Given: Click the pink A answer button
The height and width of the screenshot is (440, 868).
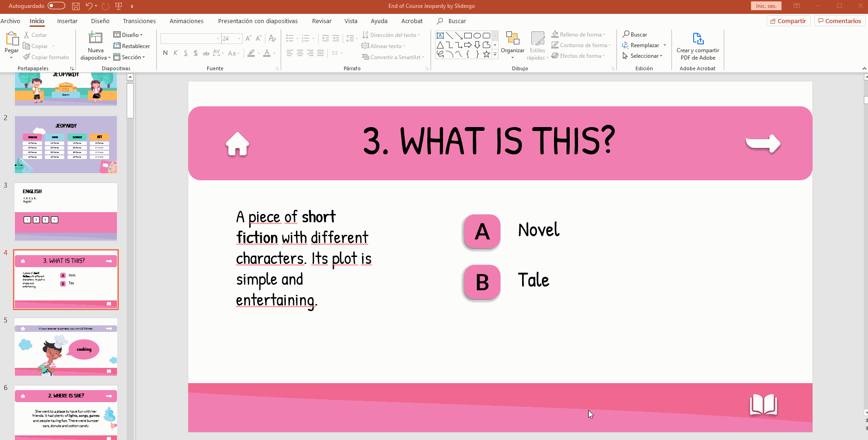Looking at the screenshot, I should coord(482,232).
